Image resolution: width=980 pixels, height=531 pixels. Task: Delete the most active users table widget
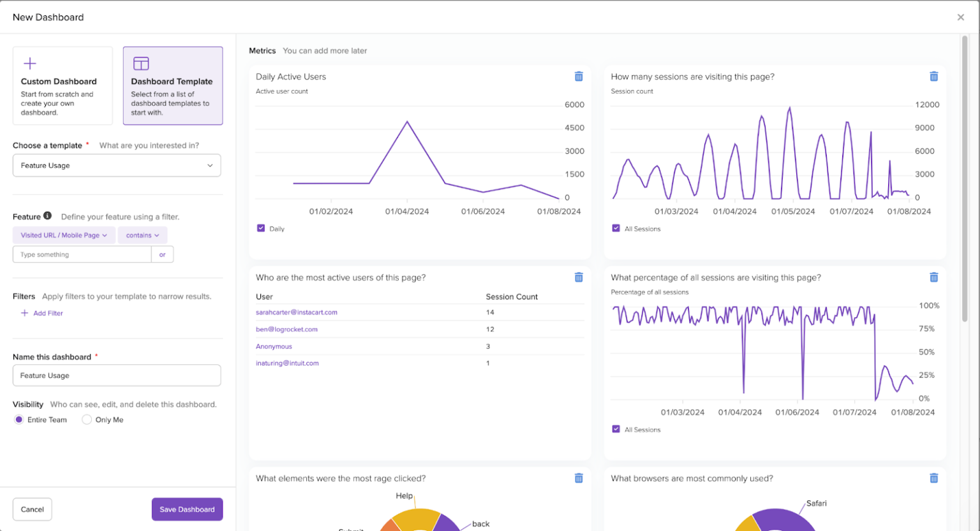point(579,277)
